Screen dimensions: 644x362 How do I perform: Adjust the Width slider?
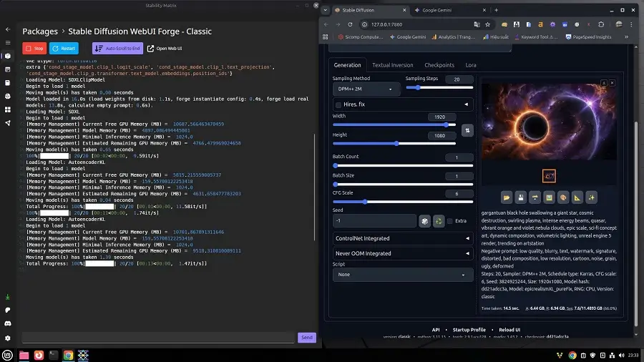click(394, 124)
